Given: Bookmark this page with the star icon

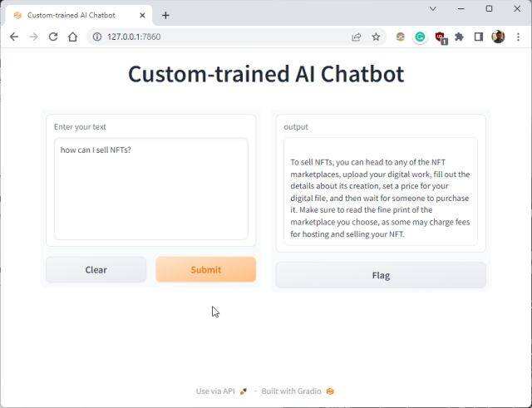Looking at the screenshot, I should [376, 37].
